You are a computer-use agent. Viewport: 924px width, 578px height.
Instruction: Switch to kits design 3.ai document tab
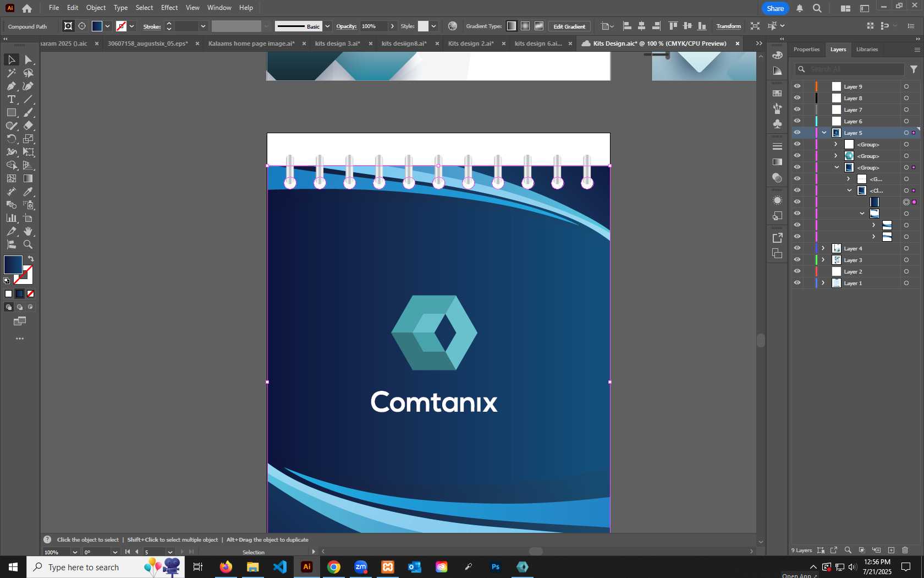pyautogui.click(x=337, y=43)
